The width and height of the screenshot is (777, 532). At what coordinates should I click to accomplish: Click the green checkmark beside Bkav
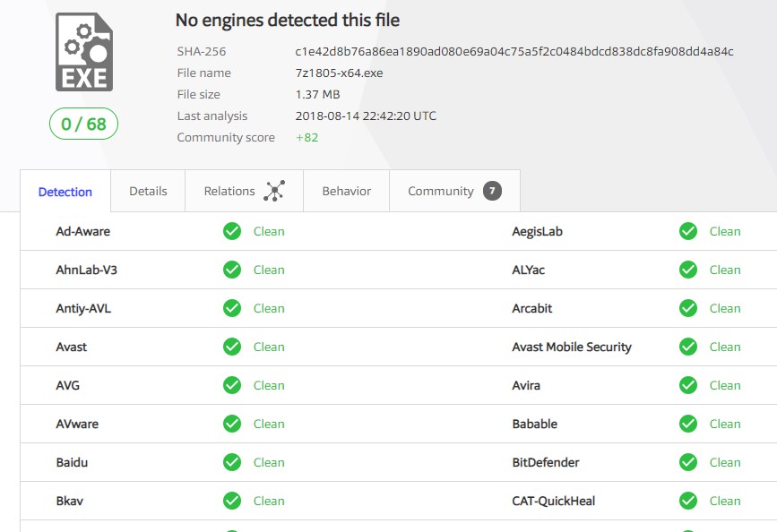coord(231,501)
